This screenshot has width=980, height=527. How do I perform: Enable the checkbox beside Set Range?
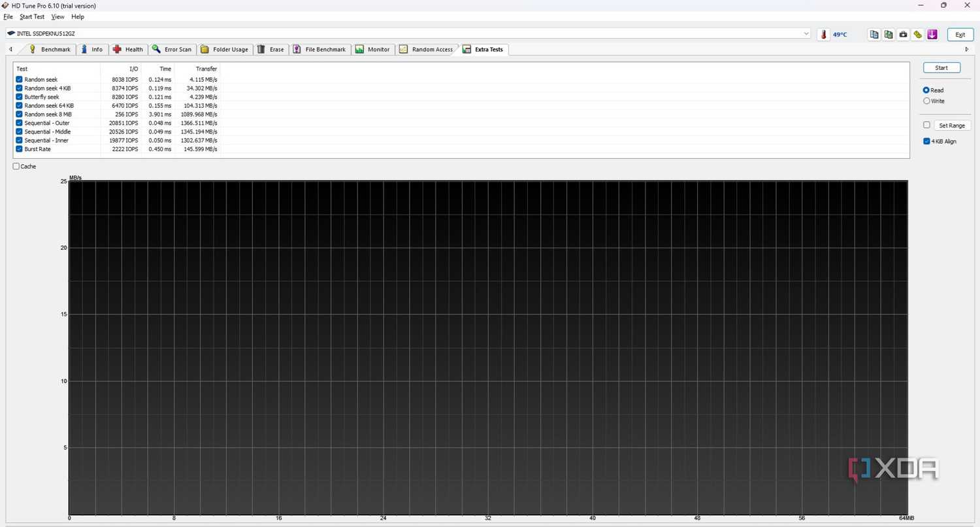pos(926,125)
